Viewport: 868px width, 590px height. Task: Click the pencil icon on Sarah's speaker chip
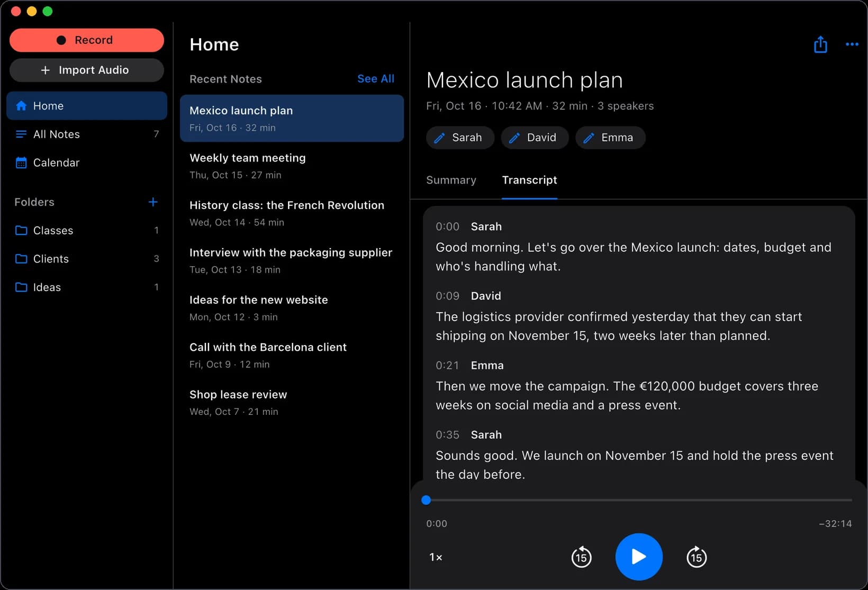click(x=439, y=138)
